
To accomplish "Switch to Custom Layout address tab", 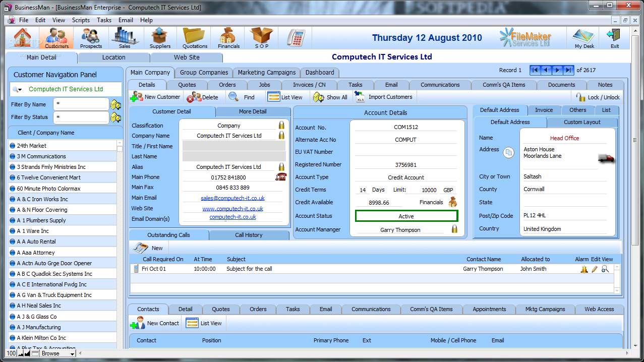I will coord(582,122).
